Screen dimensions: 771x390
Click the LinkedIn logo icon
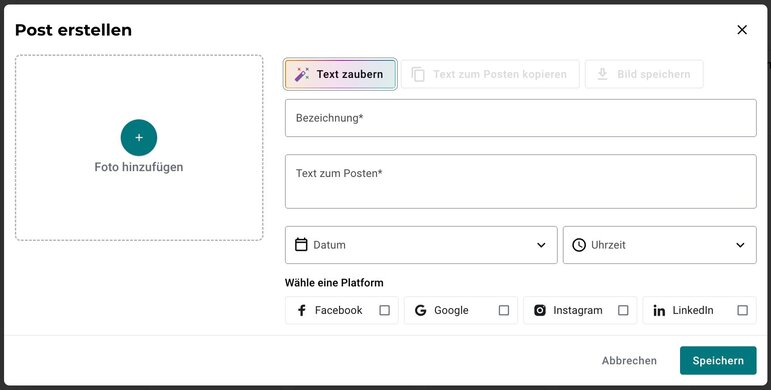click(x=659, y=311)
